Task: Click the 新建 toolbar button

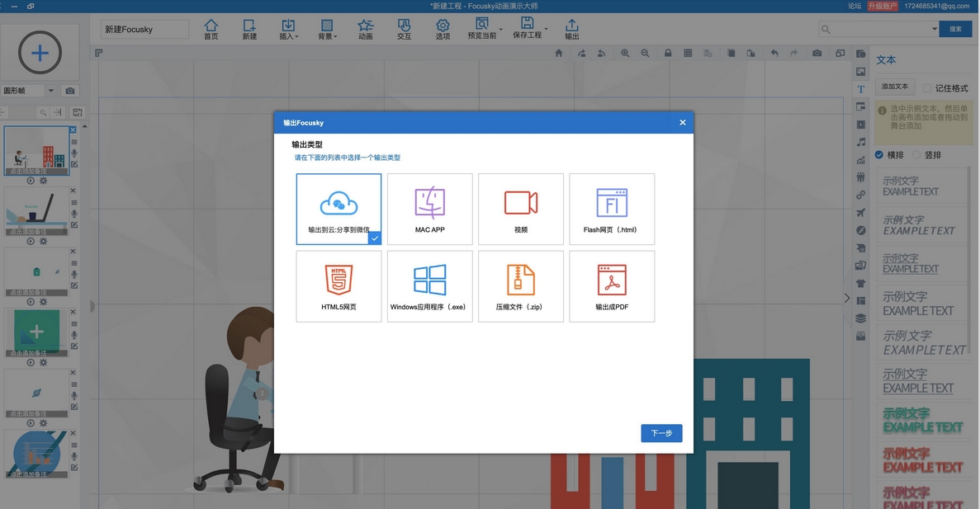Action: [x=249, y=29]
